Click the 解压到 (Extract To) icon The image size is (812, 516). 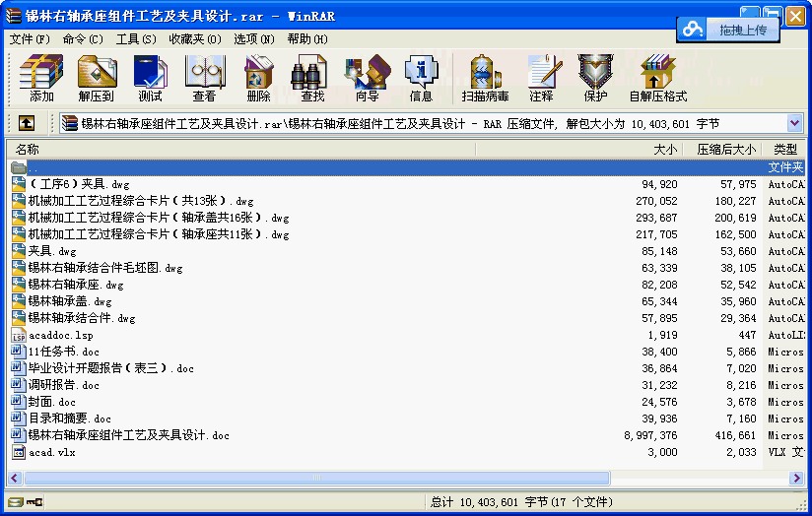(97, 78)
